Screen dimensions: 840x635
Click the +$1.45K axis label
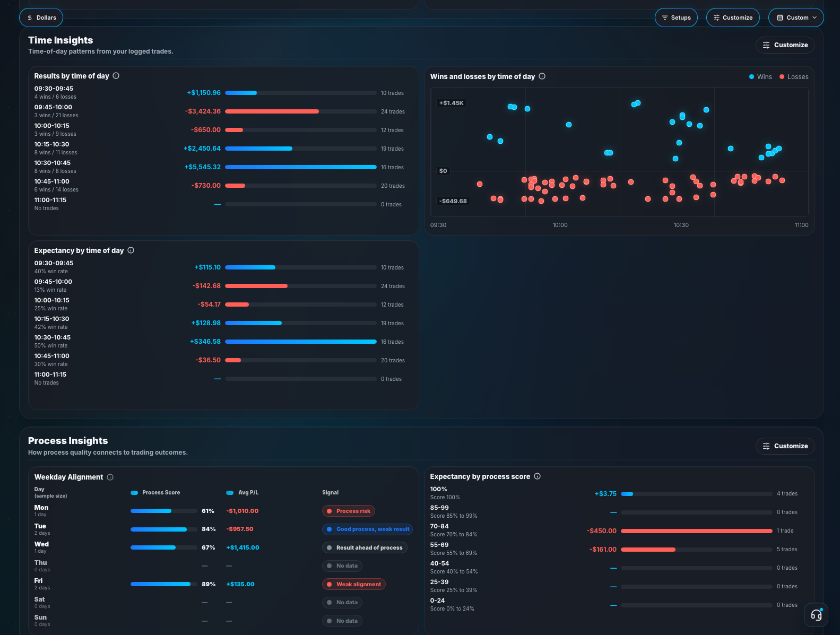tap(451, 103)
